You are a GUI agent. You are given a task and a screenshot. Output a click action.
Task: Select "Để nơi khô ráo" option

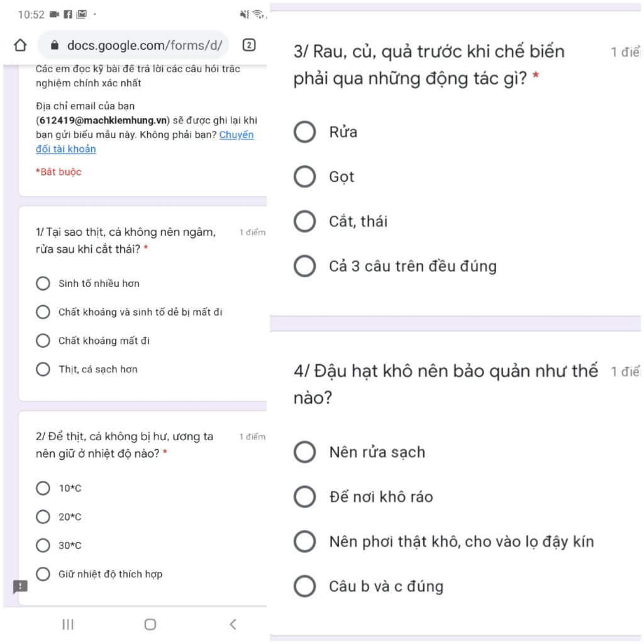(x=305, y=497)
